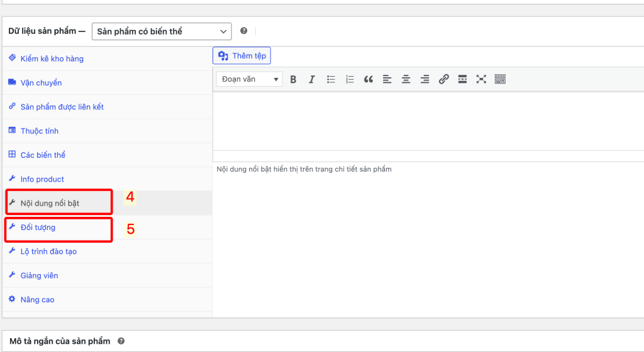Screen dimensions: 644x352
Task: Insert the Read More tag
Action: click(x=462, y=79)
